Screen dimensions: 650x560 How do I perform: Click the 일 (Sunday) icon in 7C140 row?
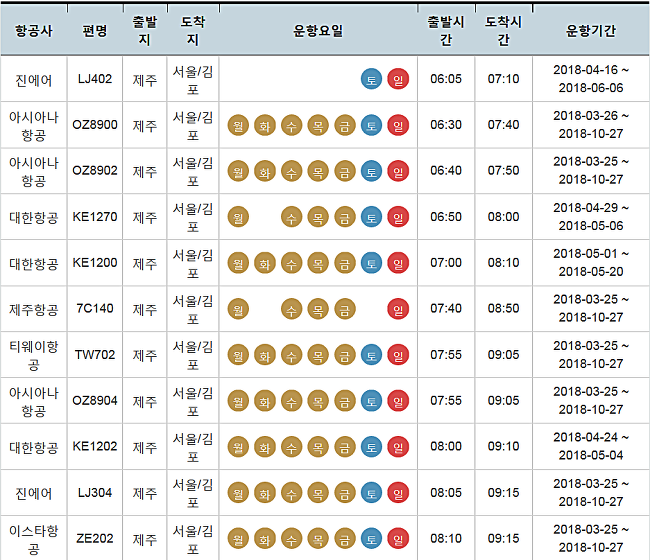(x=398, y=309)
